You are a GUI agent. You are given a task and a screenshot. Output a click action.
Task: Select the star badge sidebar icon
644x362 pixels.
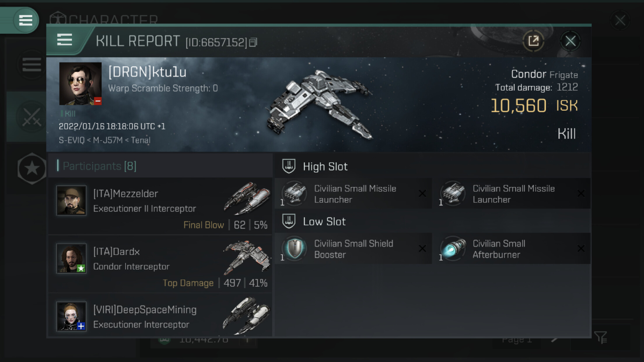tap(32, 168)
